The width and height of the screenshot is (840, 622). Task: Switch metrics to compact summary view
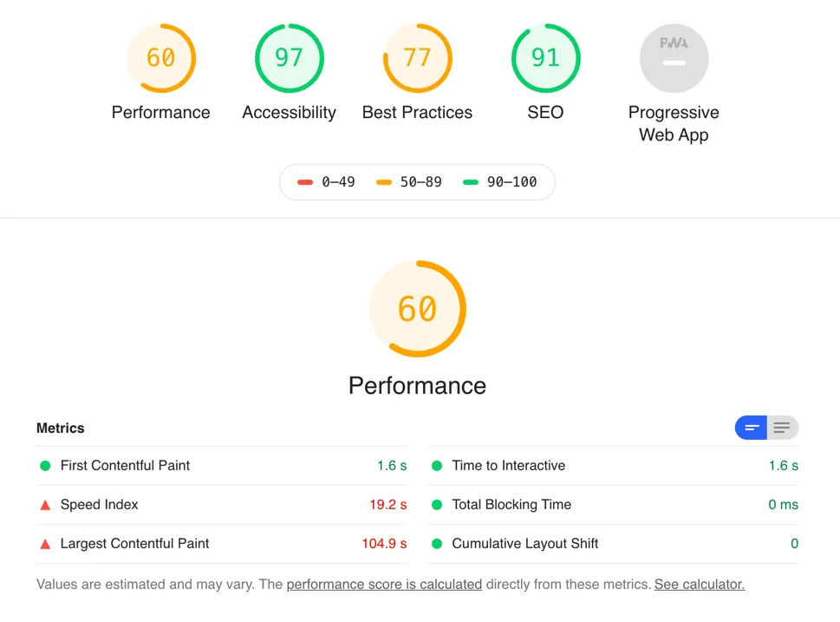point(752,428)
